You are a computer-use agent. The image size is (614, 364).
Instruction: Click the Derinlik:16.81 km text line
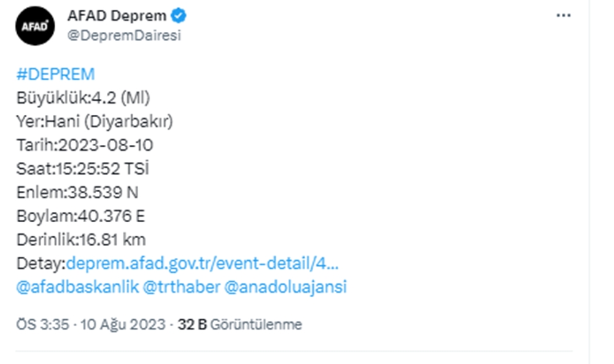[x=81, y=239]
